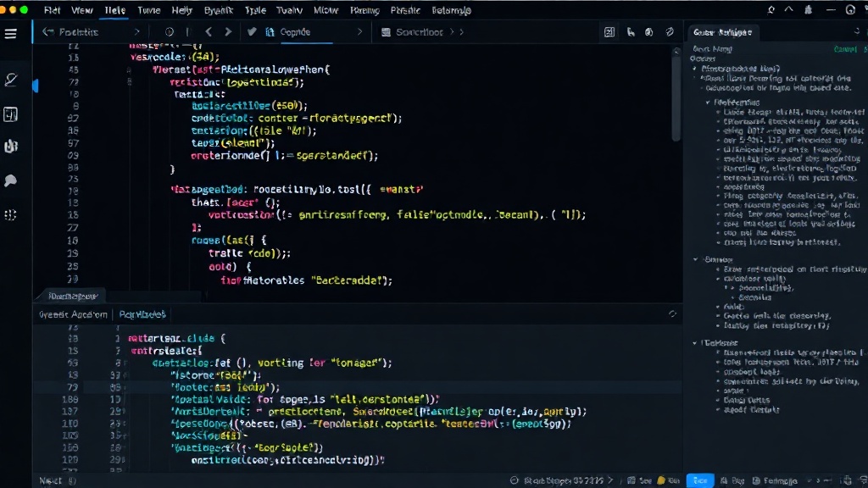Click the round target icon in the editor toolbar
868x488 pixels.
click(x=648, y=32)
